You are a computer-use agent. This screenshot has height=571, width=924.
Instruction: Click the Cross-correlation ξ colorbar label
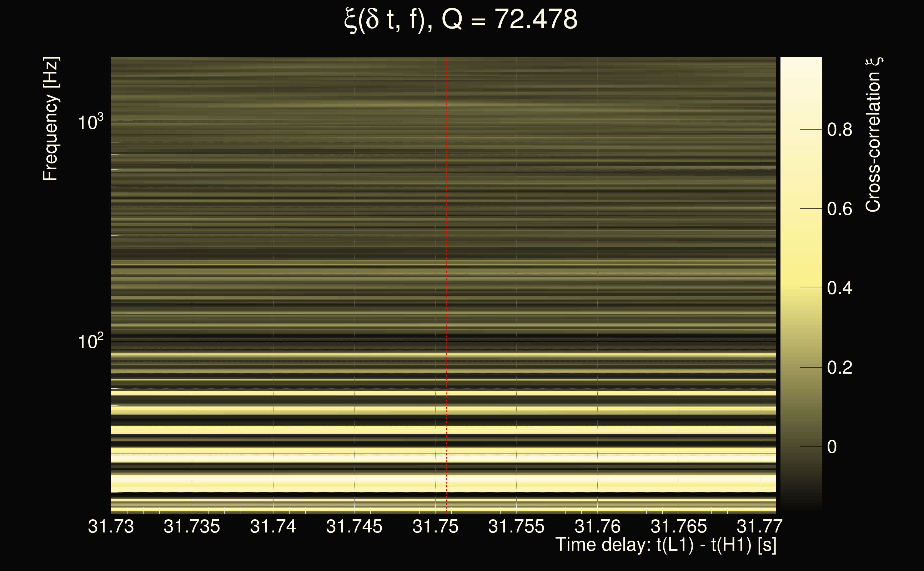point(874,135)
